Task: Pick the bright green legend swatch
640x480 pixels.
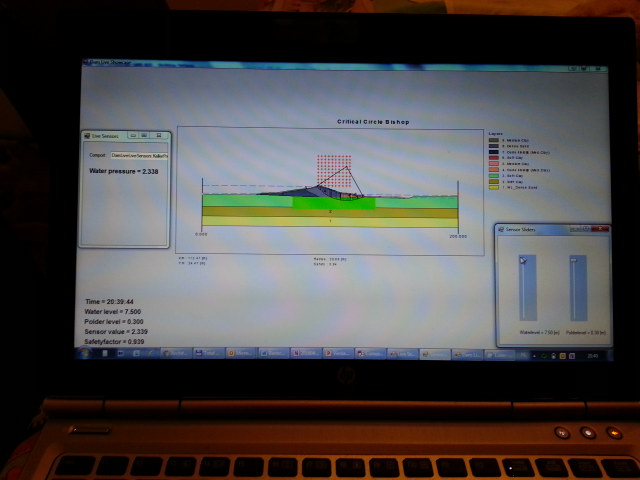Action: tap(492, 175)
